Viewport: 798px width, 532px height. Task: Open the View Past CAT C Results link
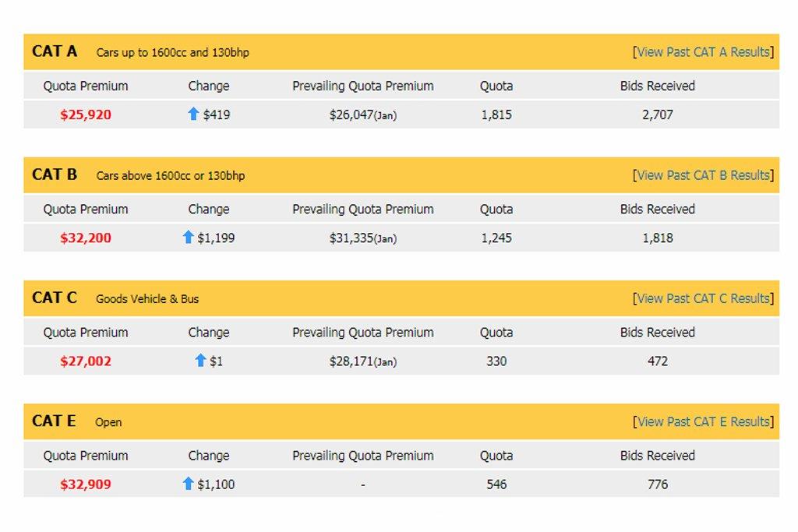[703, 298]
